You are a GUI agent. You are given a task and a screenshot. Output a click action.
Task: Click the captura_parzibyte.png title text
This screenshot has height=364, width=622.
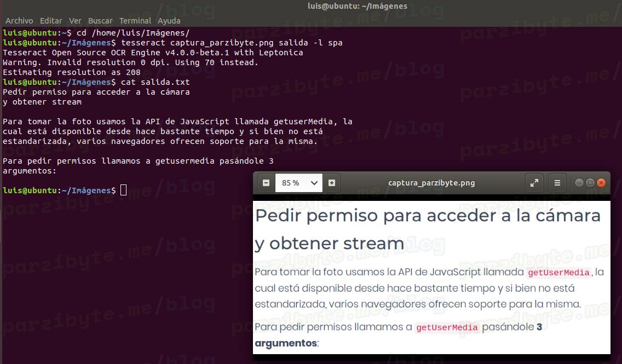tap(431, 183)
